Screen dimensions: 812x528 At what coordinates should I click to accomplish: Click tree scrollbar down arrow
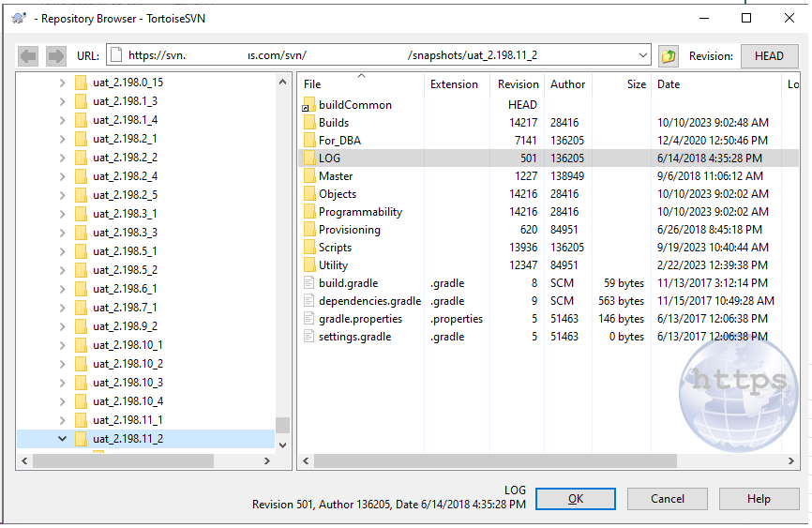pos(283,445)
